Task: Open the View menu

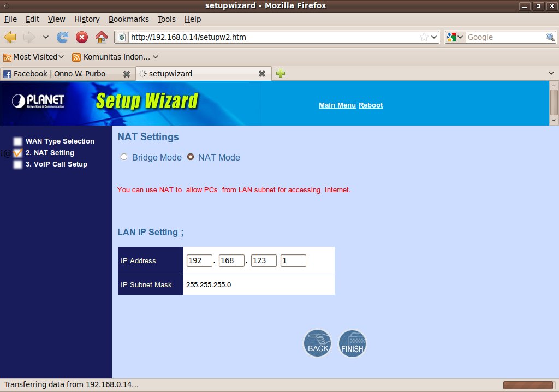Action: [x=57, y=19]
